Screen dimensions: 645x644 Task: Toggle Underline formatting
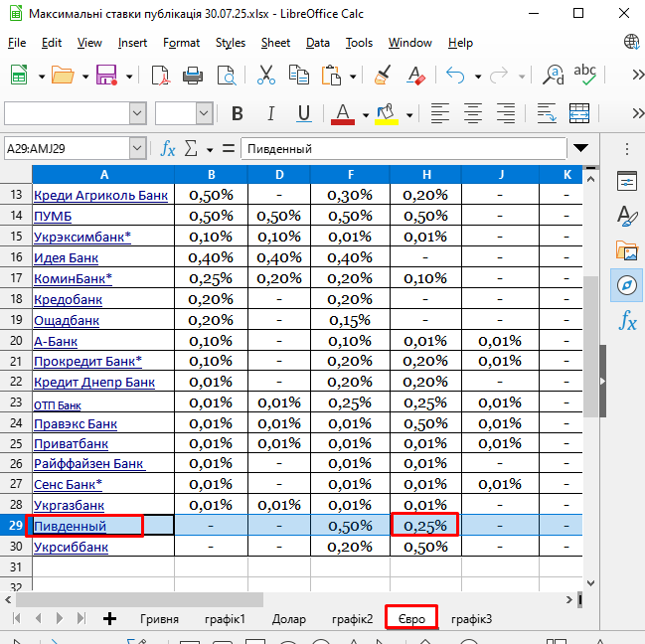[303, 113]
